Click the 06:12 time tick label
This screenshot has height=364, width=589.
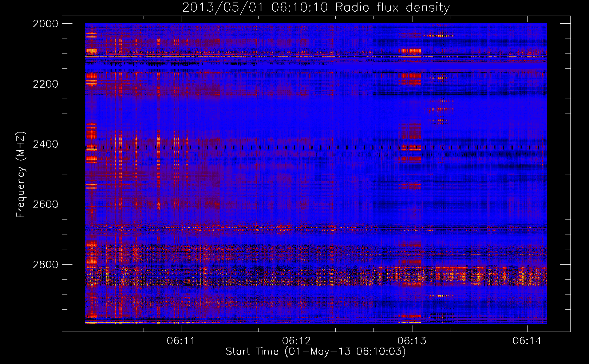click(x=297, y=341)
